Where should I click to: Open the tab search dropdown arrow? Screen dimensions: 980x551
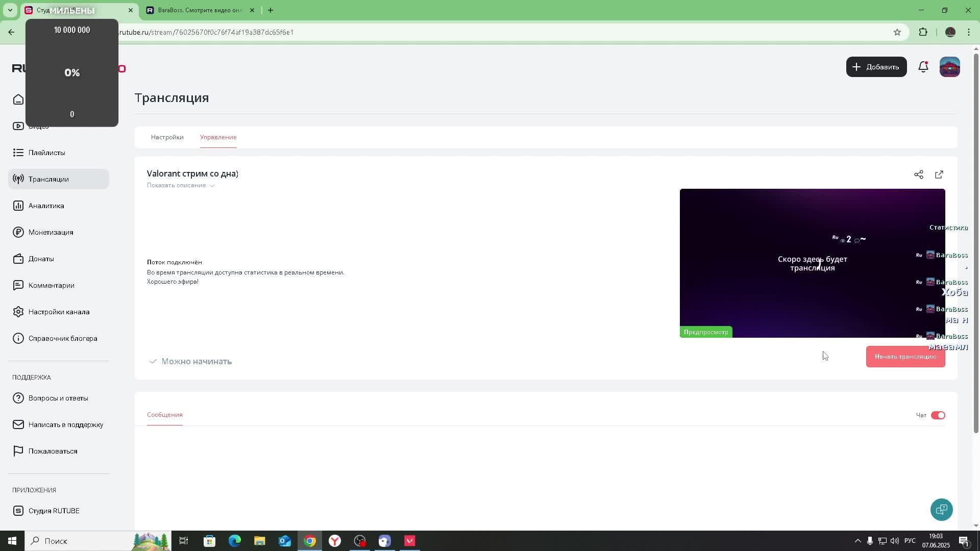point(10,10)
